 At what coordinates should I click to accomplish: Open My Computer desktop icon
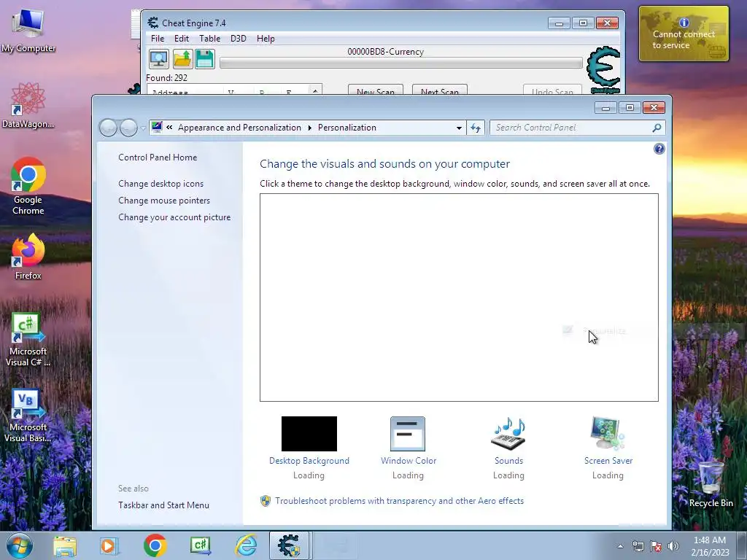point(28,29)
